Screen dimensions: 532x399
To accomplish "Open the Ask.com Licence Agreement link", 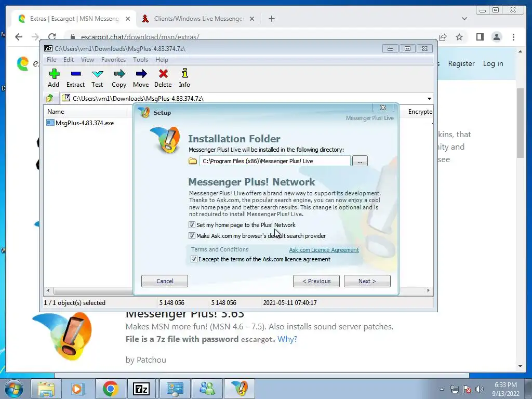I will pyautogui.click(x=324, y=250).
